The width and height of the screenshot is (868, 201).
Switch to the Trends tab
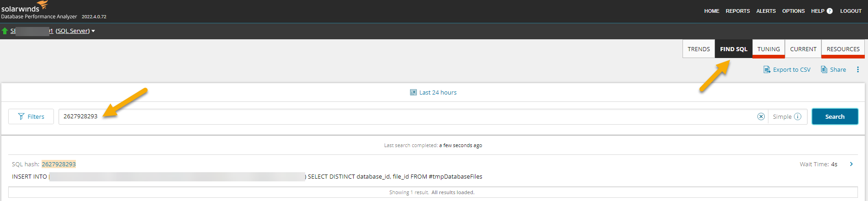click(x=699, y=49)
